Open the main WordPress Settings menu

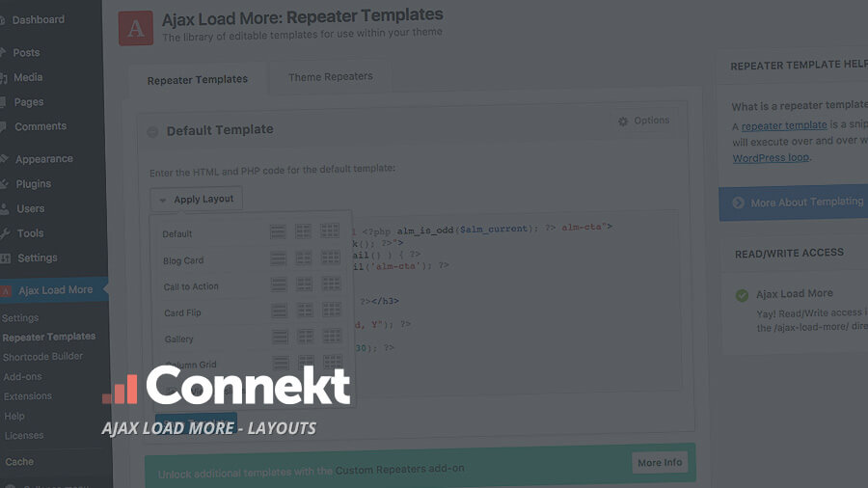[x=37, y=258]
